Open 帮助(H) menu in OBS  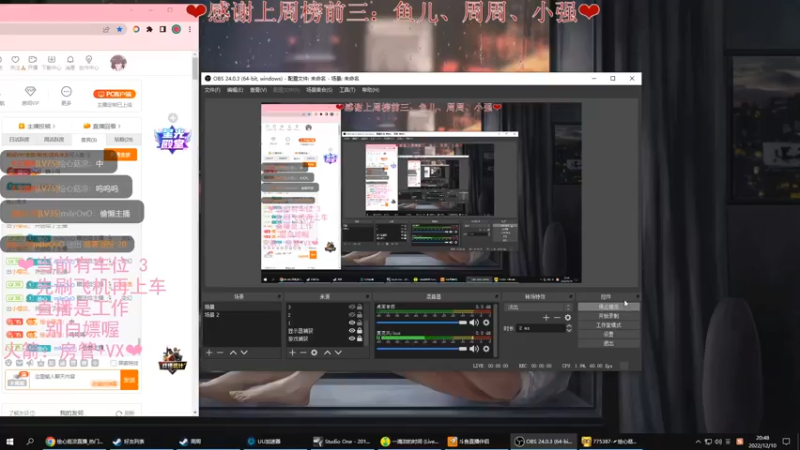click(x=370, y=90)
